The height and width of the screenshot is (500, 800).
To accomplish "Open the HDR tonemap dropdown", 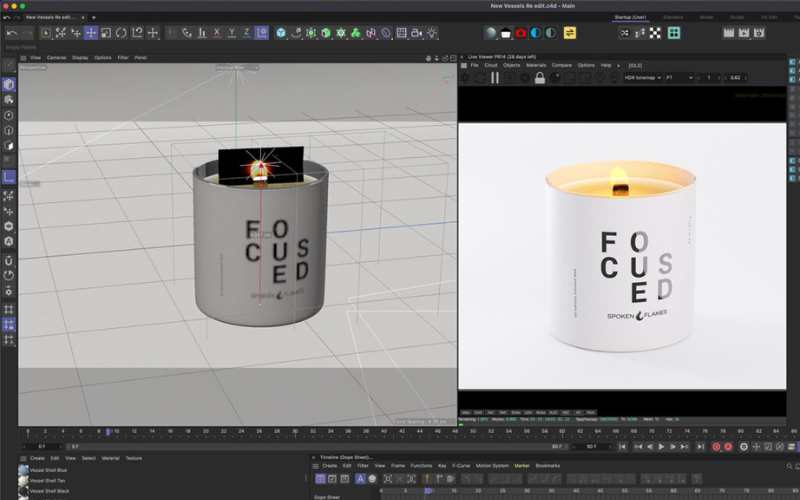I will tap(644, 77).
